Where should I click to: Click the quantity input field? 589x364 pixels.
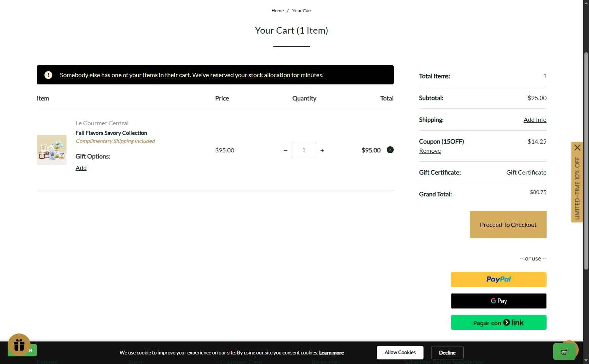tap(304, 150)
